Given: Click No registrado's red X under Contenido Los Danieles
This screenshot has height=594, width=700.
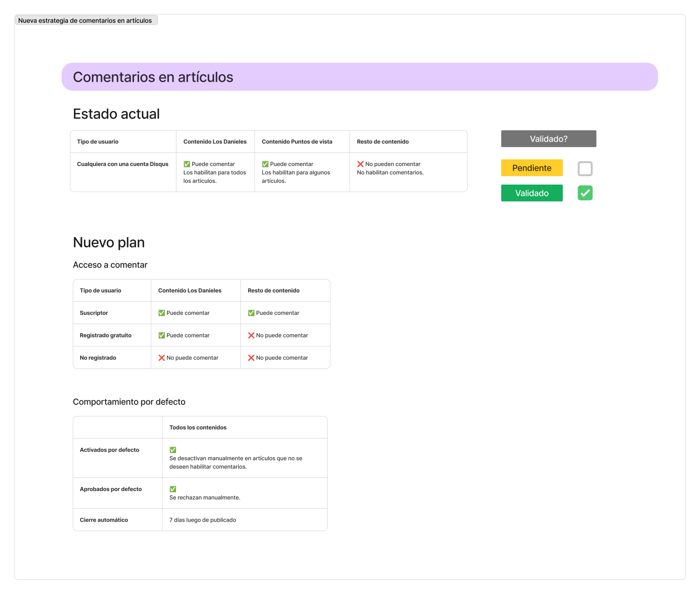Looking at the screenshot, I should (x=162, y=358).
